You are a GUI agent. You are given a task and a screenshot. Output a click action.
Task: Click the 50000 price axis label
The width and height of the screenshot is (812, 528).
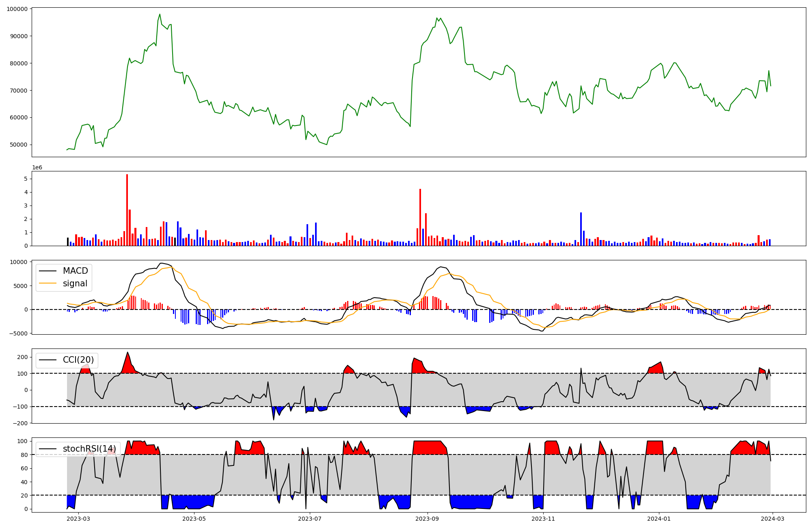(19, 145)
